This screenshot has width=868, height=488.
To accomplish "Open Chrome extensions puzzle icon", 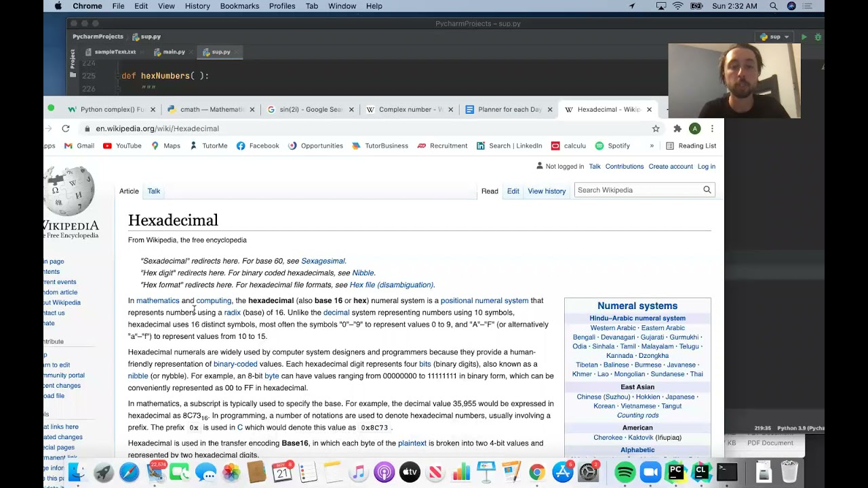I will coord(677,128).
